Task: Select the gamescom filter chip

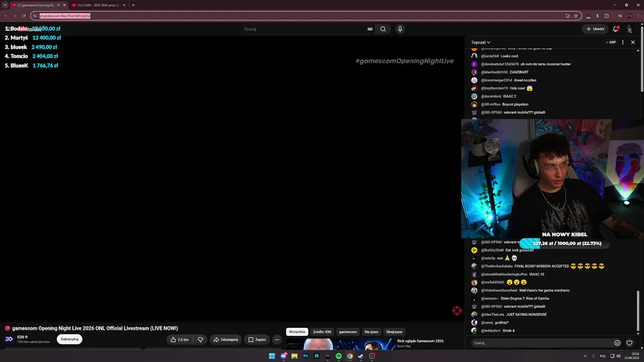Action: 348,332
